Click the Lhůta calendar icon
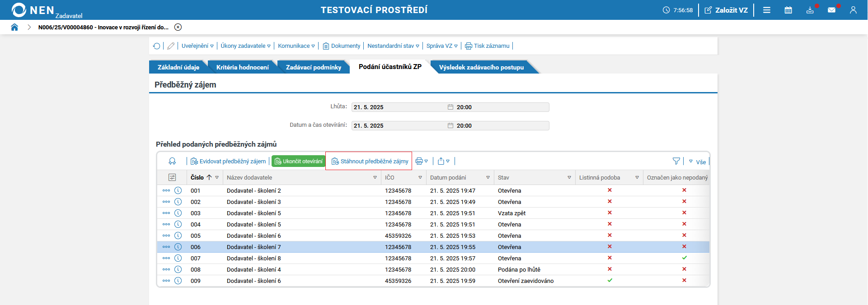868x305 pixels. click(x=450, y=107)
